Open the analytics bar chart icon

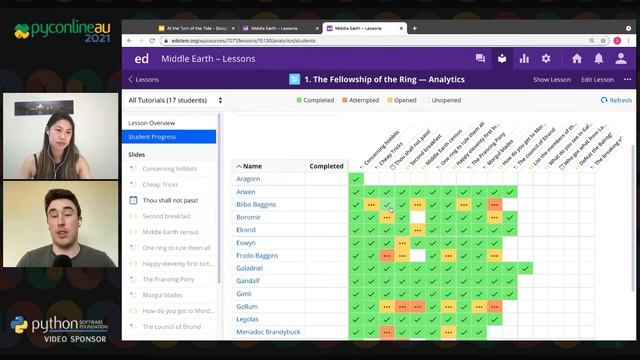tap(524, 59)
